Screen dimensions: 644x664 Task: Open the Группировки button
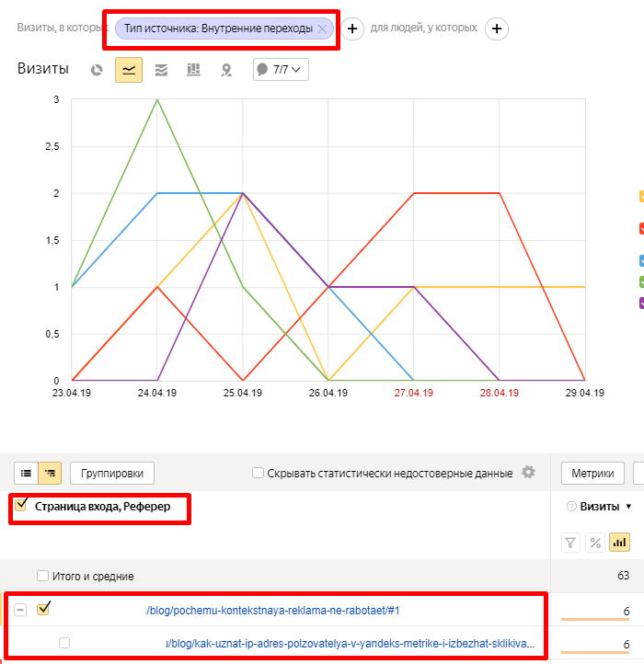pyautogui.click(x=112, y=474)
